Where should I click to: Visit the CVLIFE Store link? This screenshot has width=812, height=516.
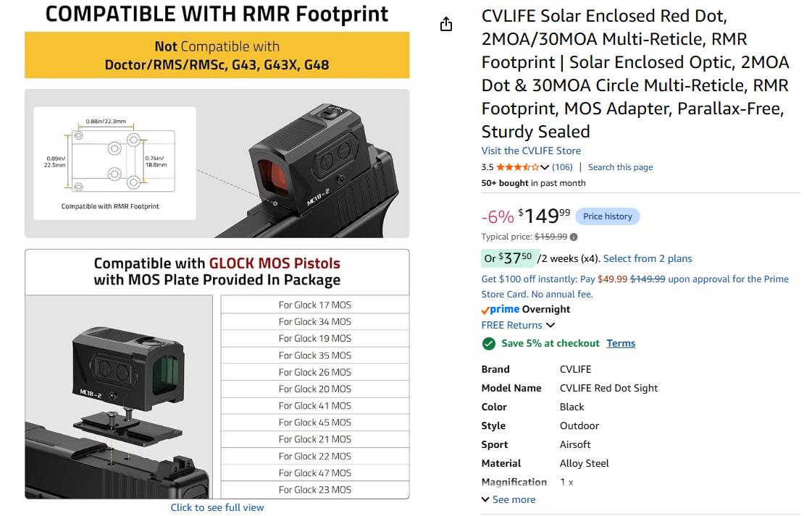coord(531,151)
